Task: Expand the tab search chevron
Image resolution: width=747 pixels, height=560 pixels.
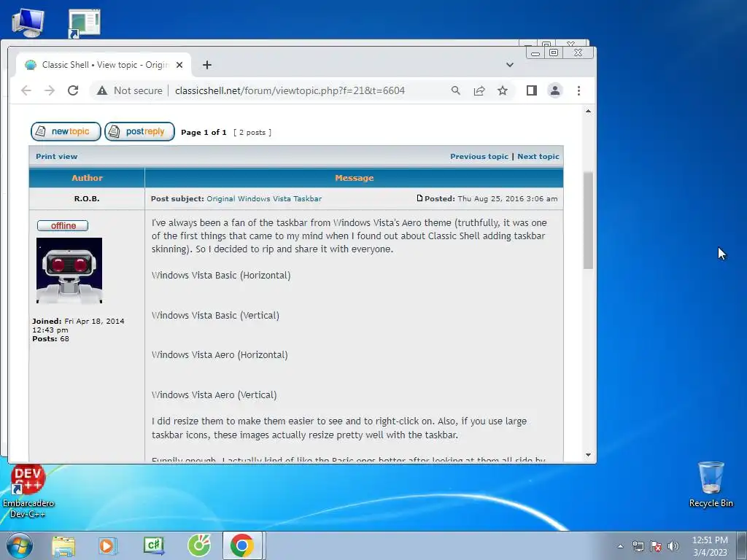Action: [x=510, y=65]
